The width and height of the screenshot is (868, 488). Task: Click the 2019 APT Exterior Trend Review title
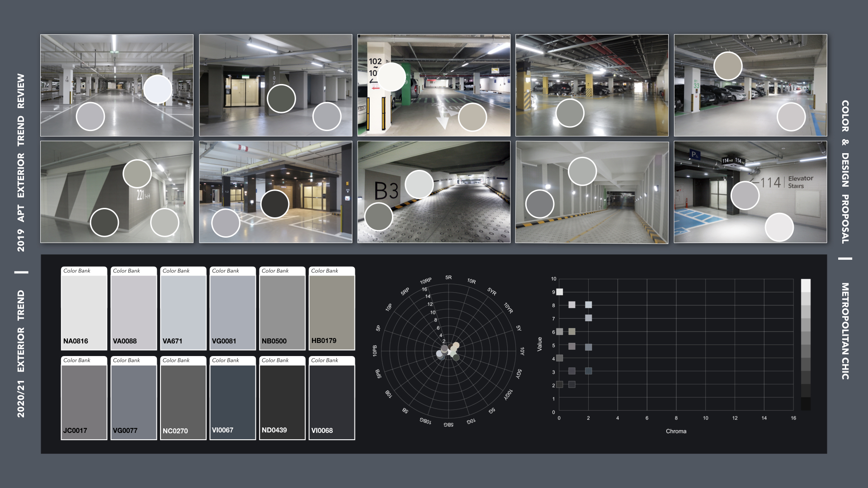coord(21,163)
